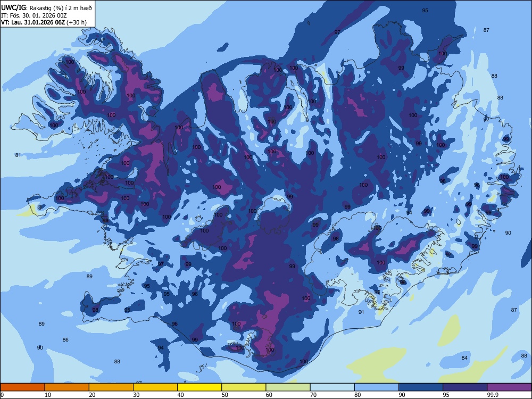Click the 86 value in southwest ocean
The image size is (532, 399).
[x=65, y=339]
